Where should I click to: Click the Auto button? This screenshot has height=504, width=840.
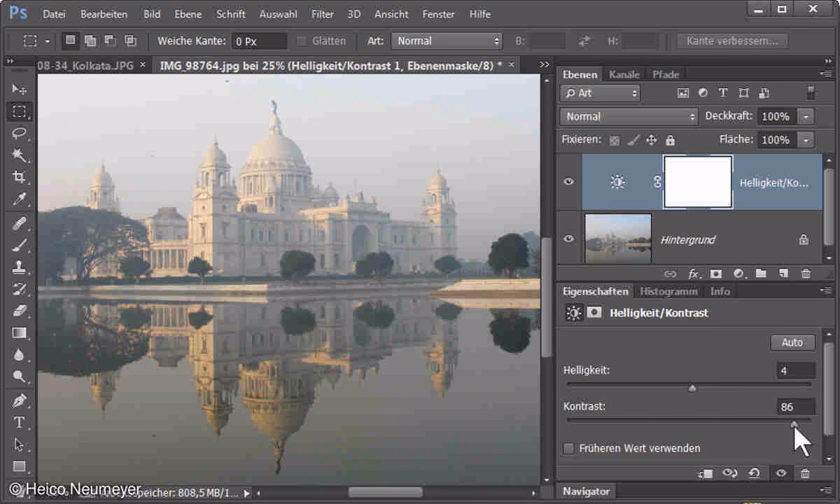pyautogui.click(x=792, y=342)
